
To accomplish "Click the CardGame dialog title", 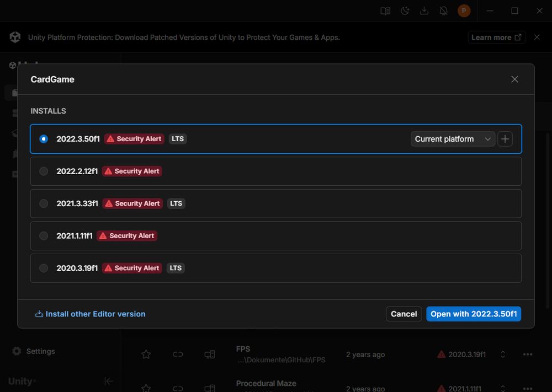I will (52, 79).
